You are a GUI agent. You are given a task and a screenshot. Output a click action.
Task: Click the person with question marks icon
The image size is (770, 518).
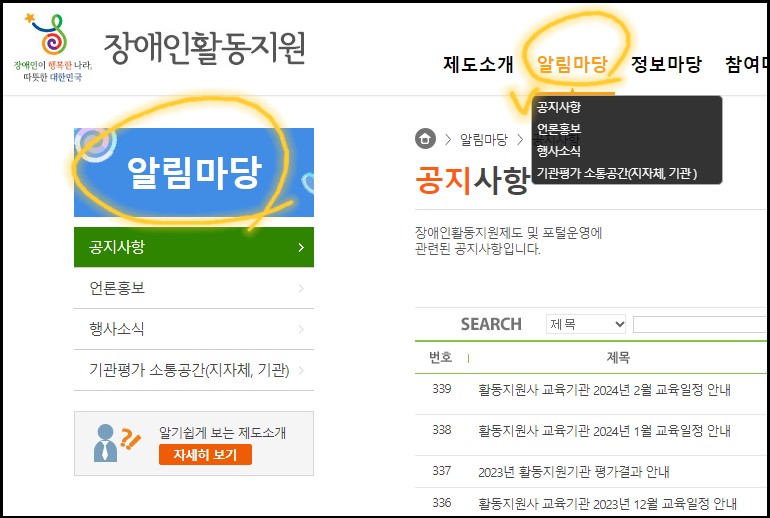[116, 443]
